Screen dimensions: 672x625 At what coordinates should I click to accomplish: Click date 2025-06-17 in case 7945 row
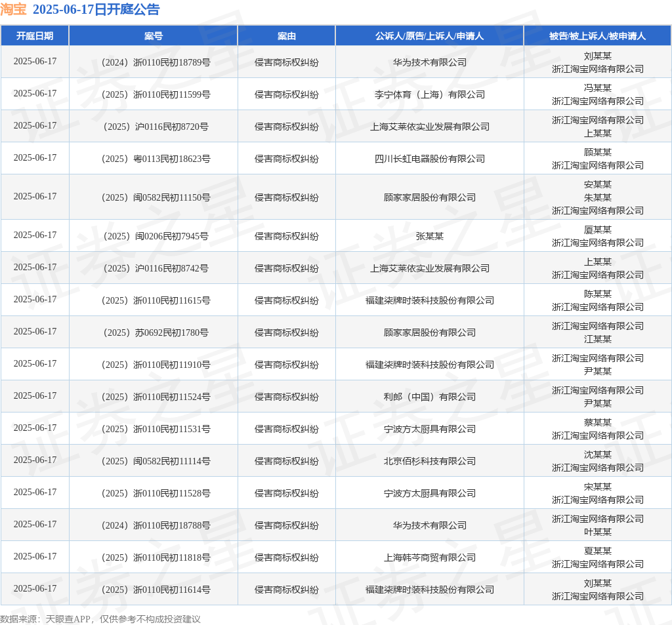(35, 235)
